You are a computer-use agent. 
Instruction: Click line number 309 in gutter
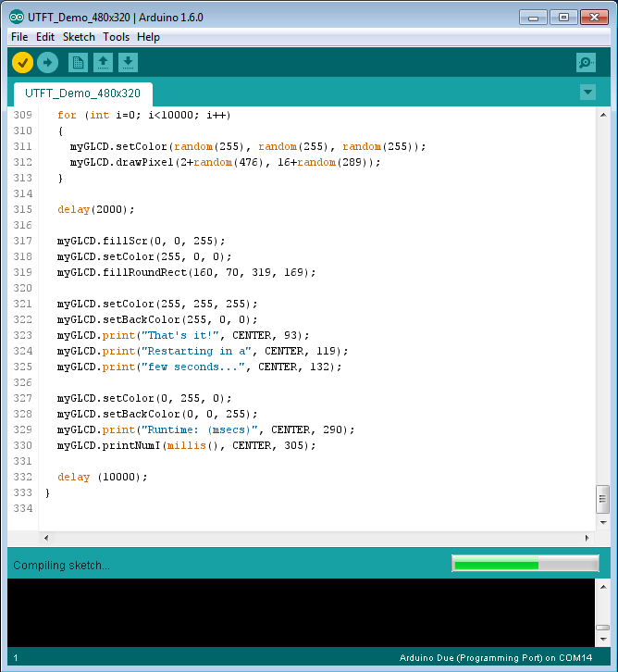(23, 115)
